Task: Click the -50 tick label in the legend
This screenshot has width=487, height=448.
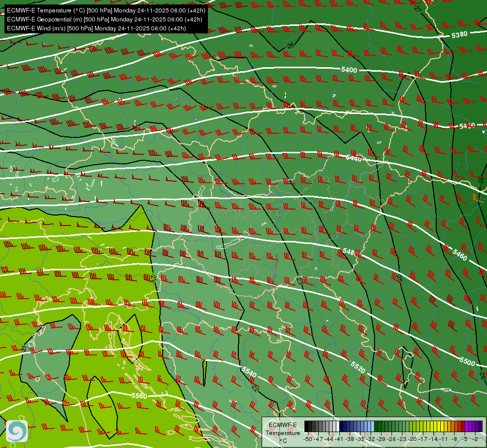Action: point(308,439)
